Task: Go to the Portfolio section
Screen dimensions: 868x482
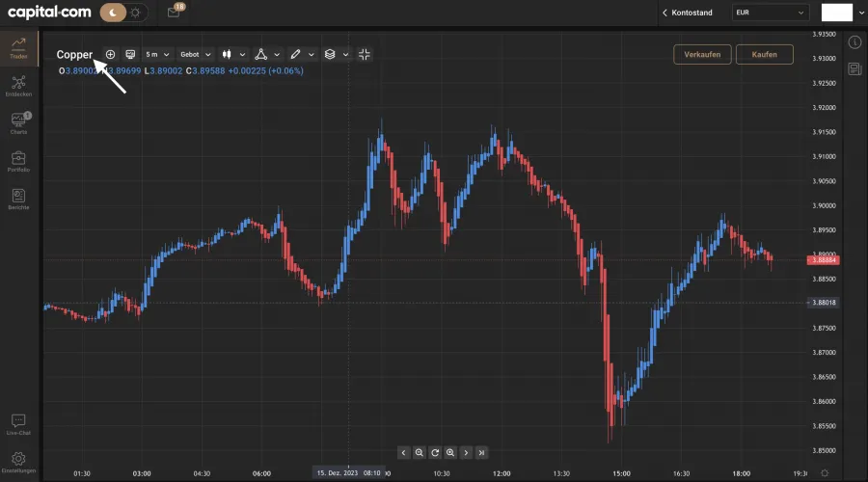Action: tap(18, 162)
